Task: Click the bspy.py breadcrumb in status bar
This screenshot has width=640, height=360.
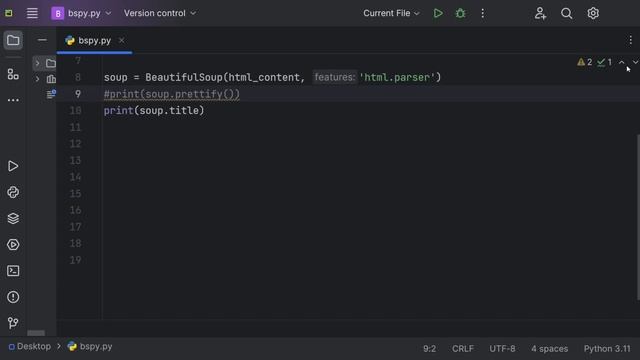Action: click(x=90, y=347)
